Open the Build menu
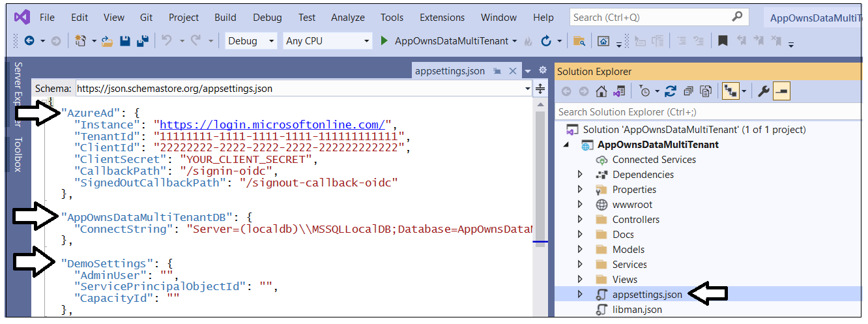This screenshot has width=868, height=324. coord(225,18)
